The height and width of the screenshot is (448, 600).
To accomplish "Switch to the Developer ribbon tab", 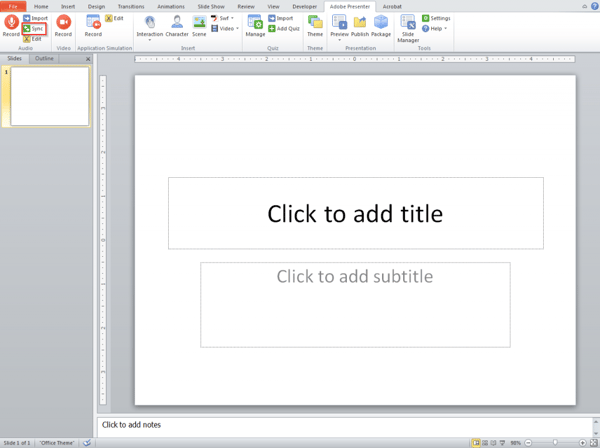I will click(305, 7).
